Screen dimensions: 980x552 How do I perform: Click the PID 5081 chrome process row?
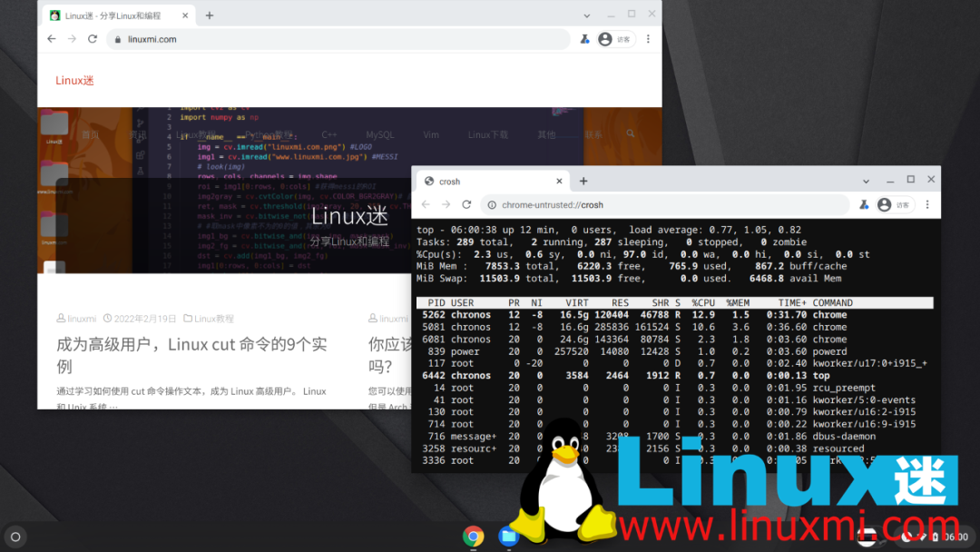point(675,327)
